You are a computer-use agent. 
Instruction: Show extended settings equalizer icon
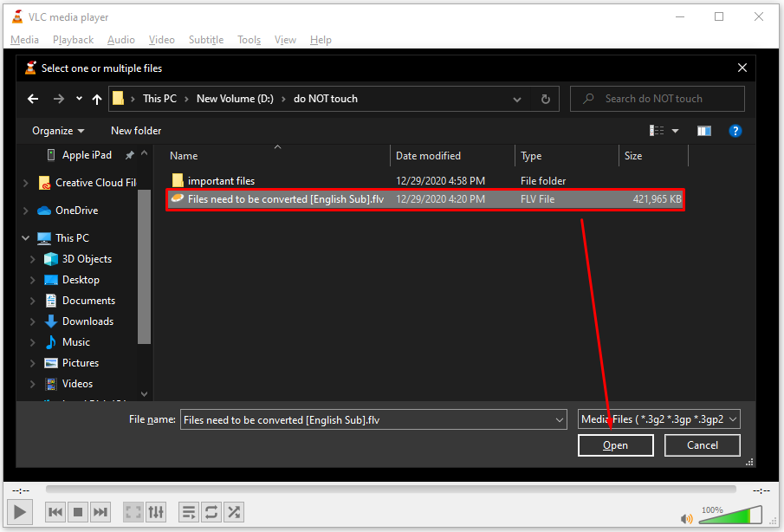coord(155,512)
